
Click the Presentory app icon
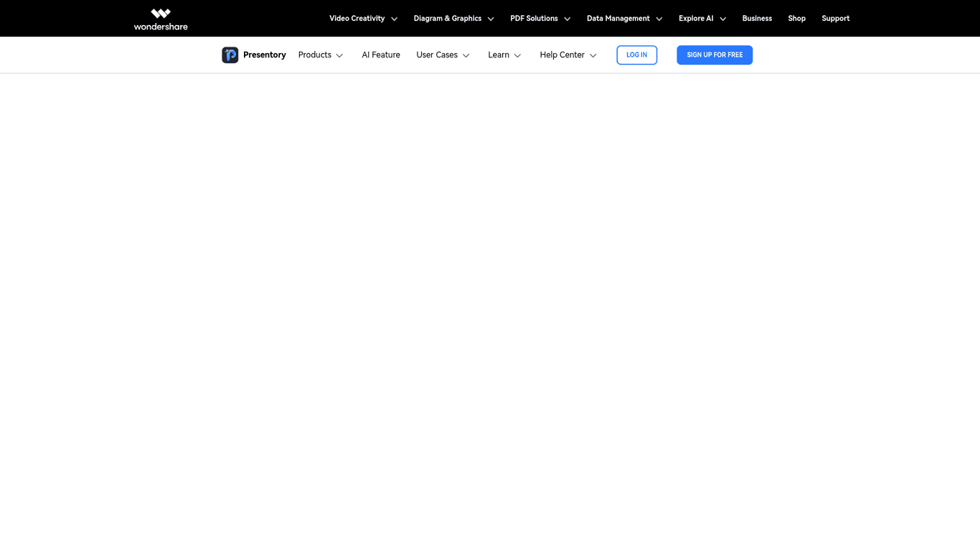pos(230,55)
